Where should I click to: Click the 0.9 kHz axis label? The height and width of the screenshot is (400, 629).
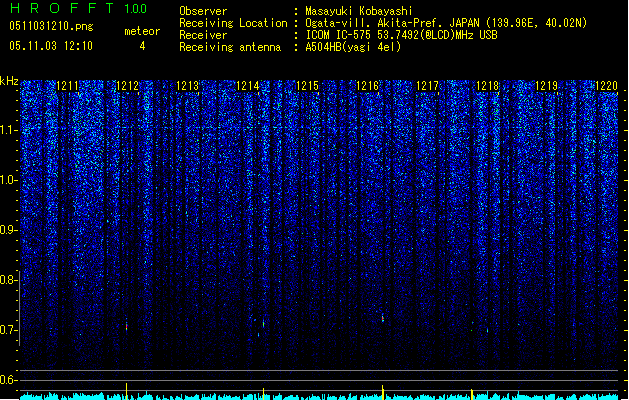(9, 230)
